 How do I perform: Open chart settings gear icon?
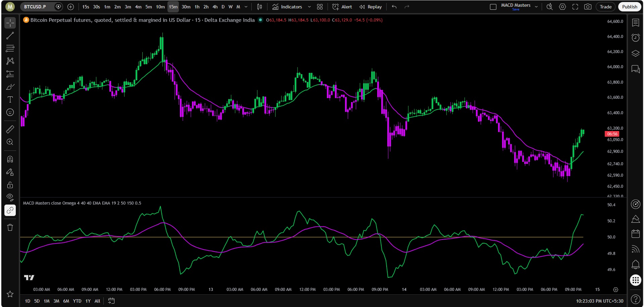(x=562, y=7)
